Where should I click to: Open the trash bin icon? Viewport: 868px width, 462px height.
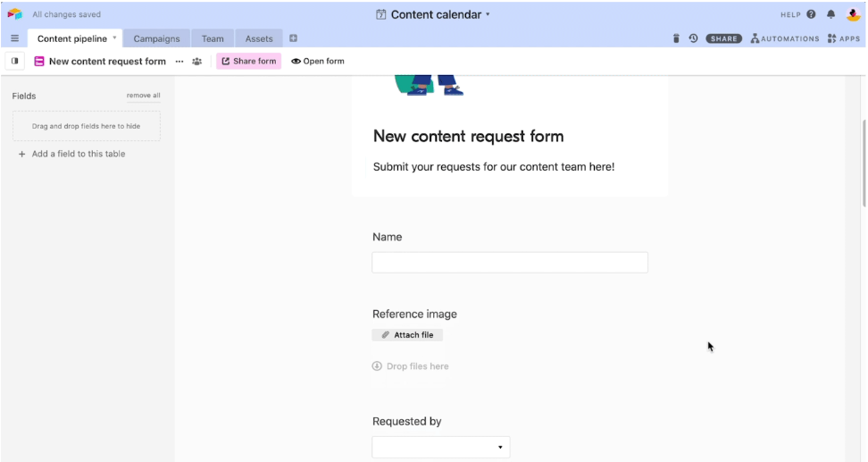676,38
